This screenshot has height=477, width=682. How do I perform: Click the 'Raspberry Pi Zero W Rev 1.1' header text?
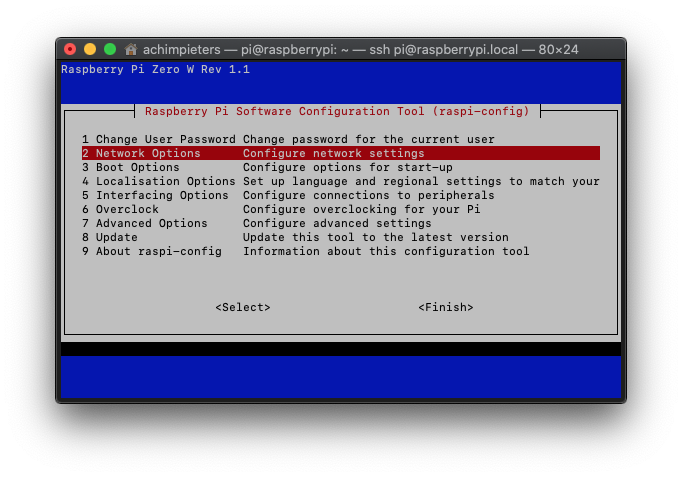coord(156,70)
